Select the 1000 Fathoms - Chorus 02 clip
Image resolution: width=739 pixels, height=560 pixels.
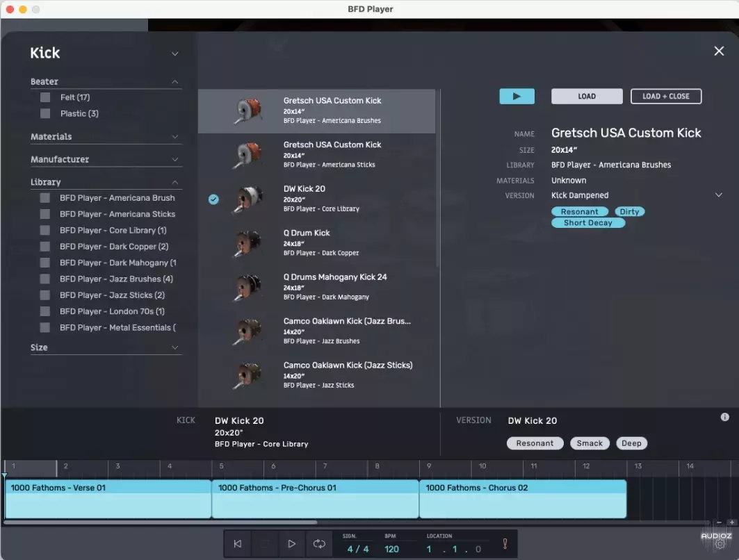(521, 499)
